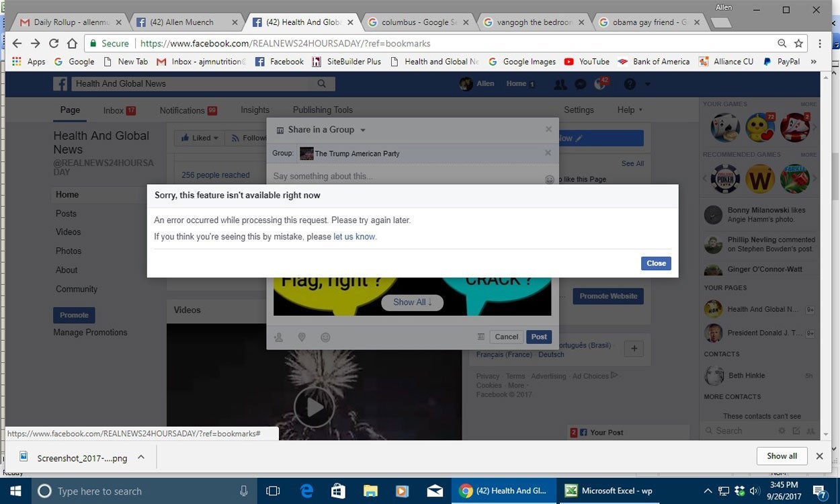The height and width of the screenshot is (504, 840).
Task: Open the Videos section in page sidebar
Action: pyautogui.click(x=68, y=232)
